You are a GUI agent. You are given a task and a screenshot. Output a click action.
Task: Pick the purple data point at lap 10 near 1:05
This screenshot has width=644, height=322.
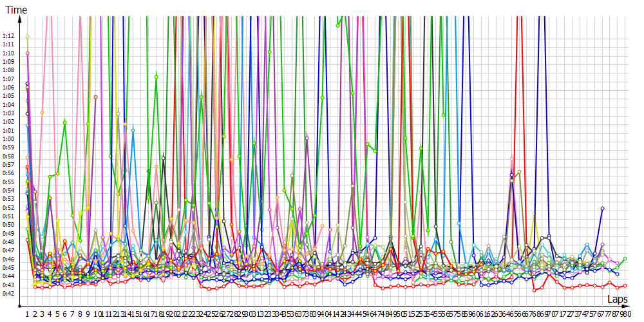[96, 97]
